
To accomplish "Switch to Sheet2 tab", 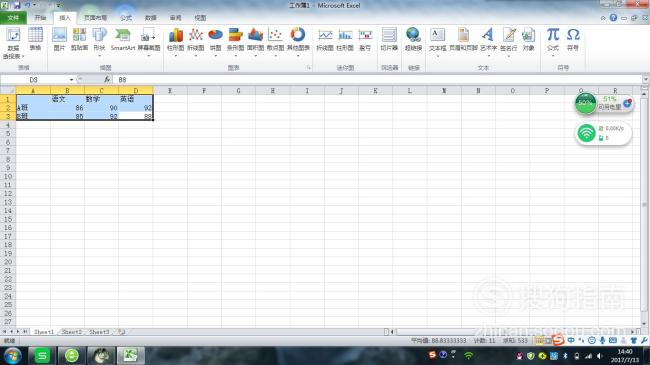I will coord(72,332).
